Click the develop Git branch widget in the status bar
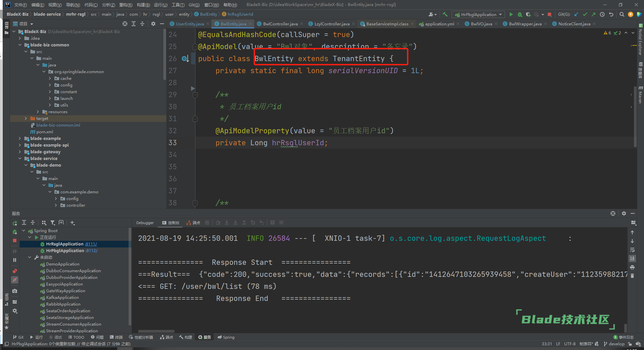The width and height of the screenshot is (644, 350). (x=614, y=344)
